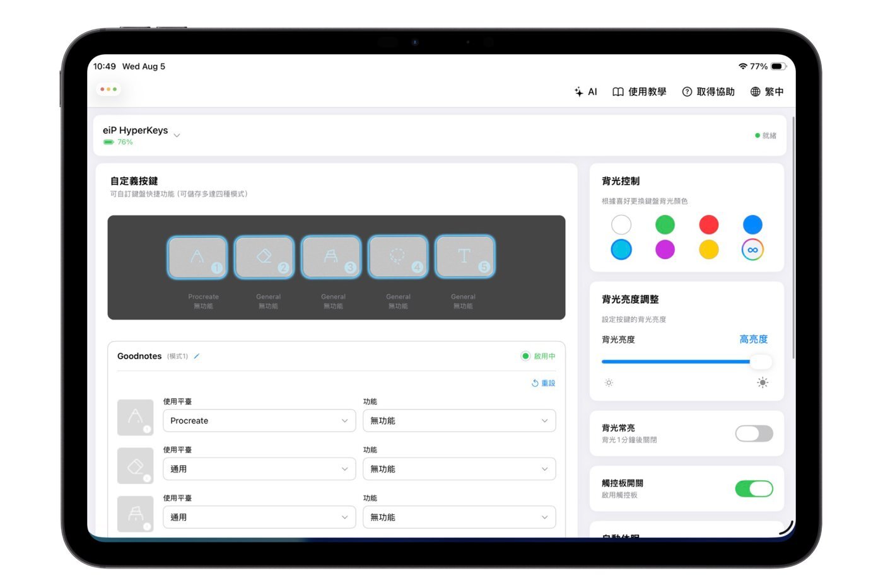Click the battery icon in status bar
883x588 pixels.
[778, 66]
